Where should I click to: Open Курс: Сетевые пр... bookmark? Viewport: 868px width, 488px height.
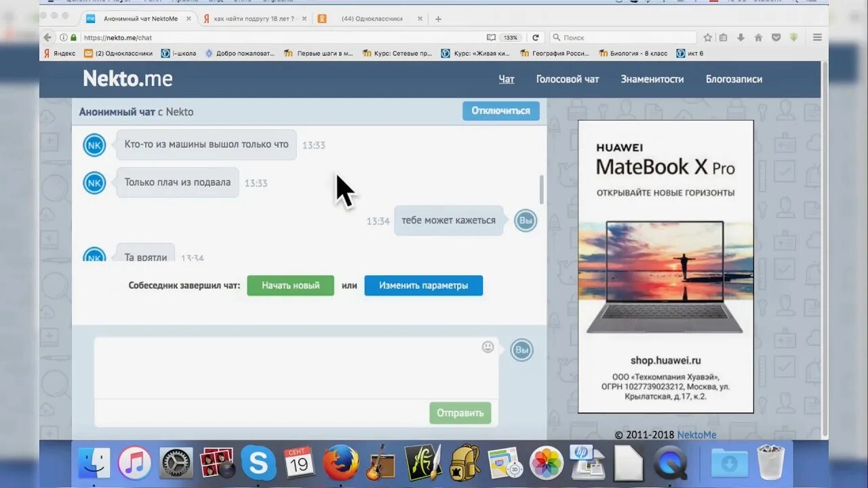pos(397,53)
